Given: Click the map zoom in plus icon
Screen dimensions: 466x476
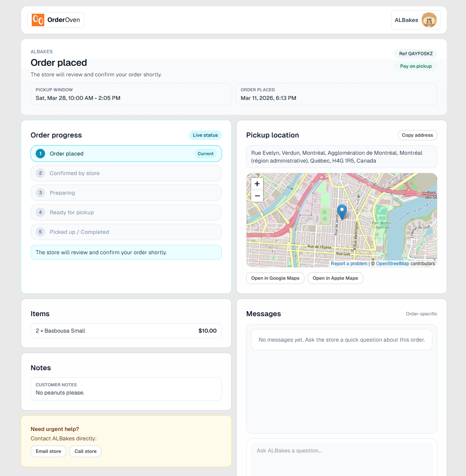Looking at the screenshot, I should click(x=257, y=183).
